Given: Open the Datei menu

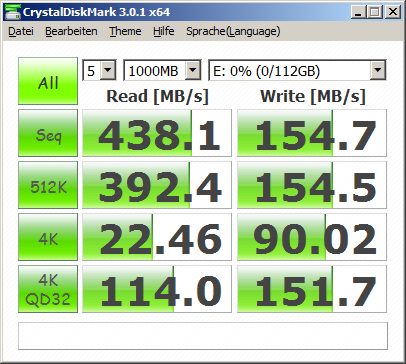Looking at the screenshot, I should [21, 31].
